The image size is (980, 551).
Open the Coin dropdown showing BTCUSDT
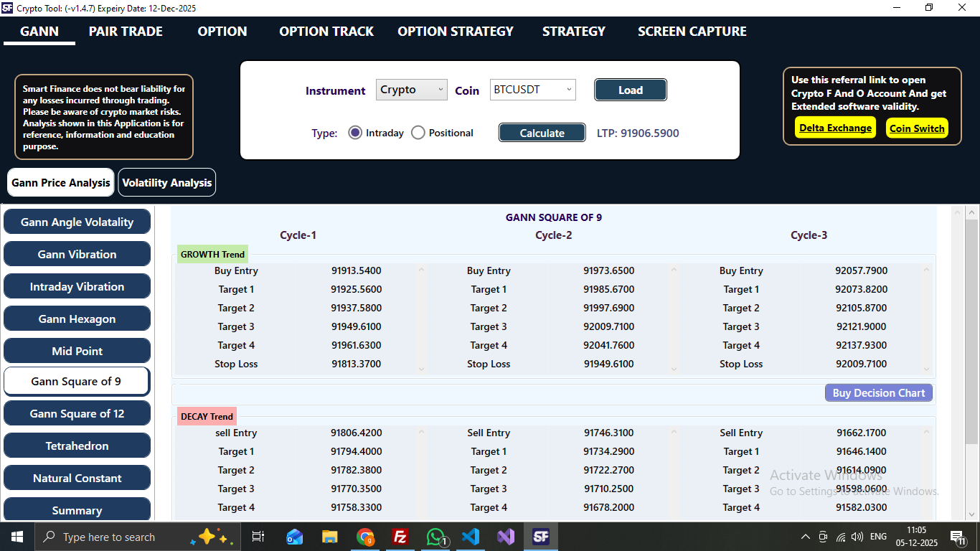532,89
